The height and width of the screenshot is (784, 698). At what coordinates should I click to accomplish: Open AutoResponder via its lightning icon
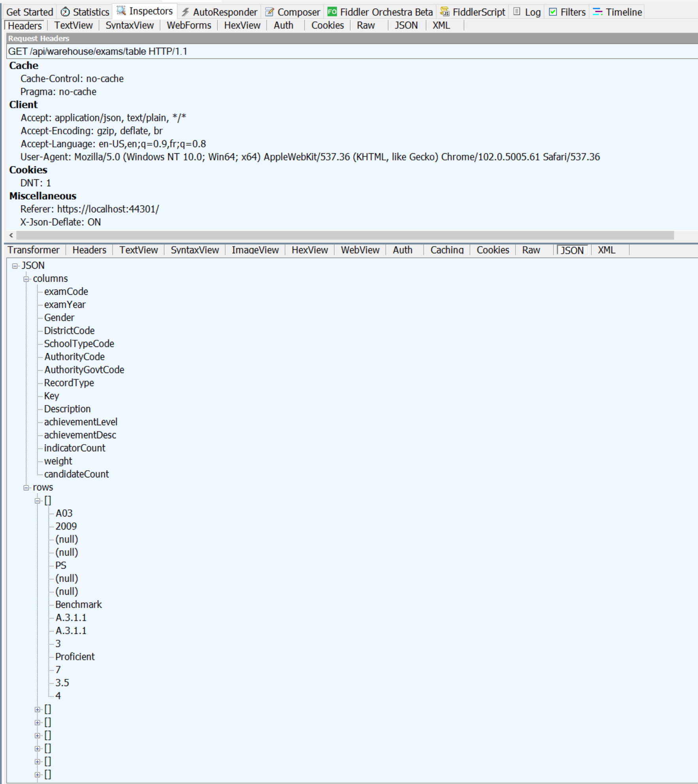click(185, 12)
